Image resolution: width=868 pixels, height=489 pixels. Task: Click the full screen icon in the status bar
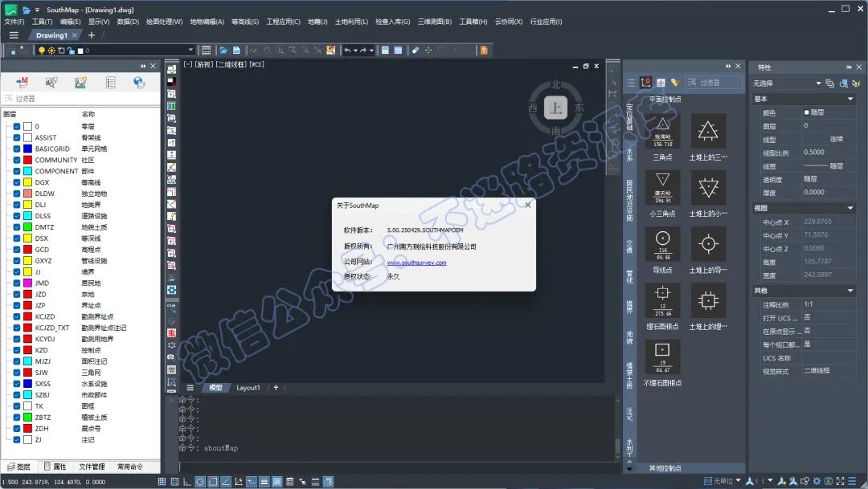[x=841, y=481]
